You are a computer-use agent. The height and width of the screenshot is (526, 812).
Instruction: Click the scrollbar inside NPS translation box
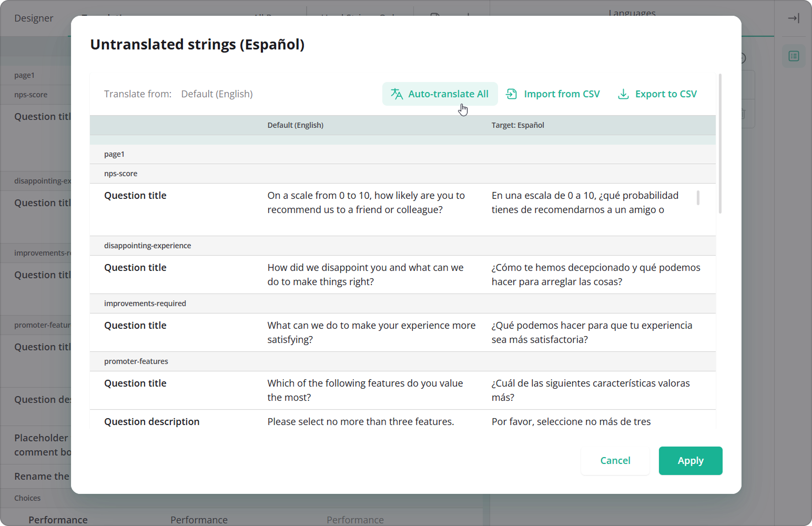[x=698, y=198]
